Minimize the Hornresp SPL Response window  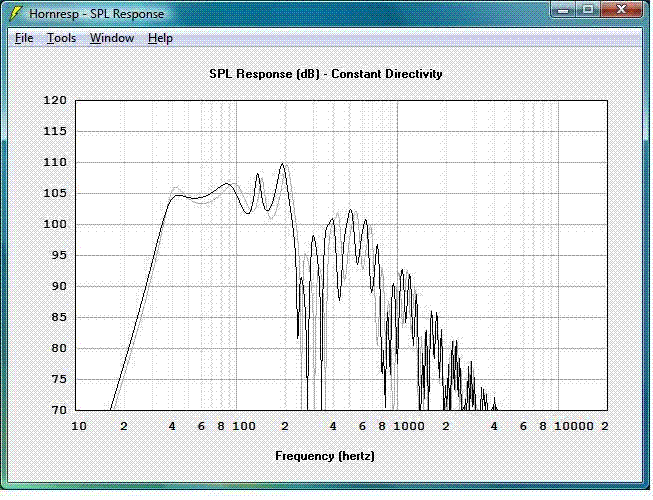563,10
